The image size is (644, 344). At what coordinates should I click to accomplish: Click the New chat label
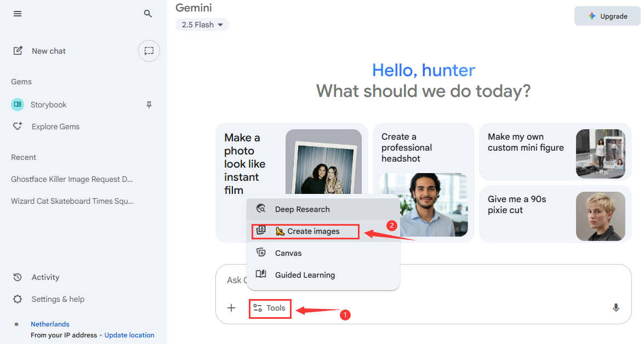click(x=49, y=51)
